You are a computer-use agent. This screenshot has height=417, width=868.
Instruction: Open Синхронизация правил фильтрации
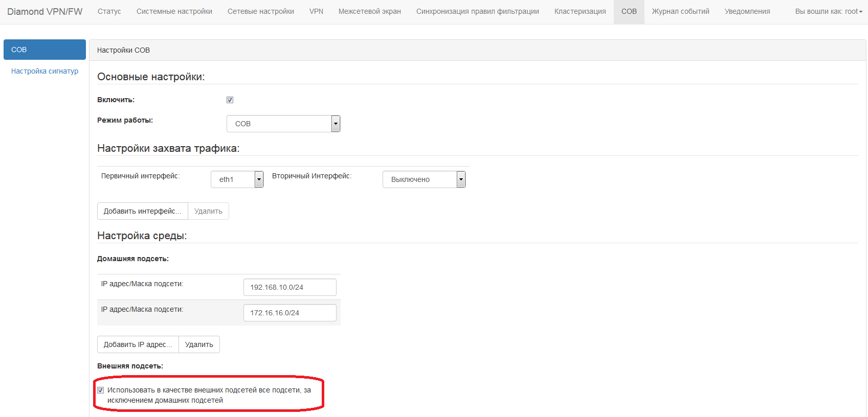[477, 11]
